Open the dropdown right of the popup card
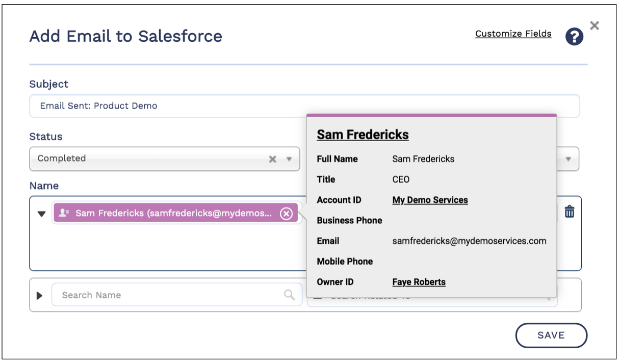620x364 pixels. tap(568, 159)
